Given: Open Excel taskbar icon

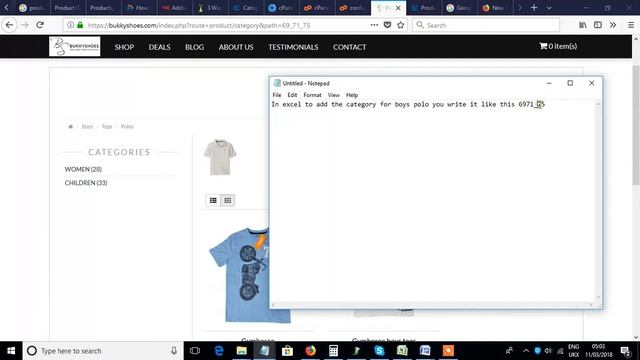Looking at the screenshot, I should point(402,351).
